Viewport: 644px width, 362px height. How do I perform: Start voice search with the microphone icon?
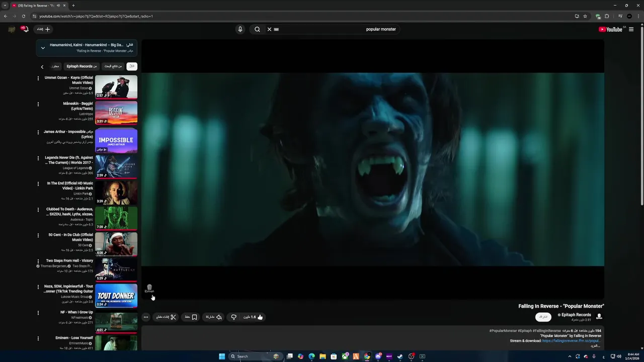(x=240, y=29)
